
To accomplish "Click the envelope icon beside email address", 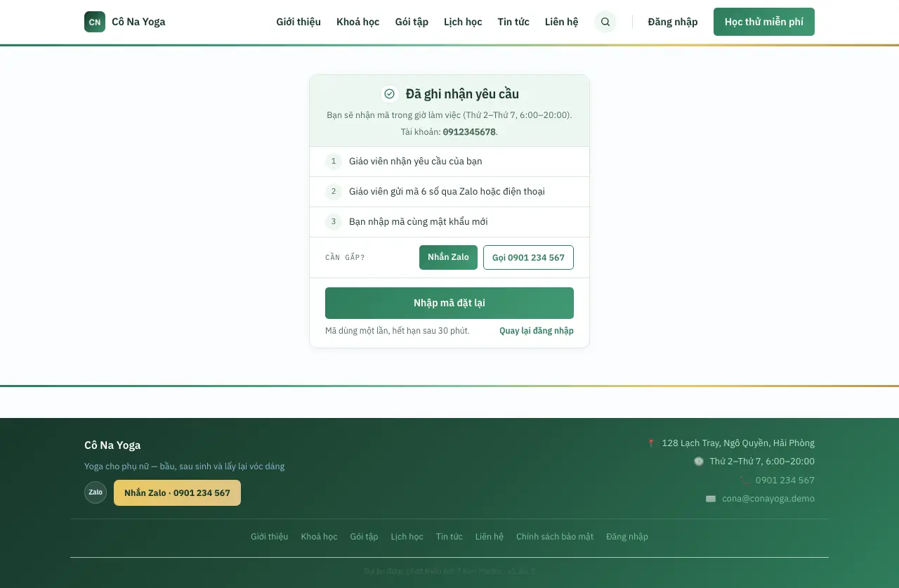I will pyautogui.click(x=711, y=499).
